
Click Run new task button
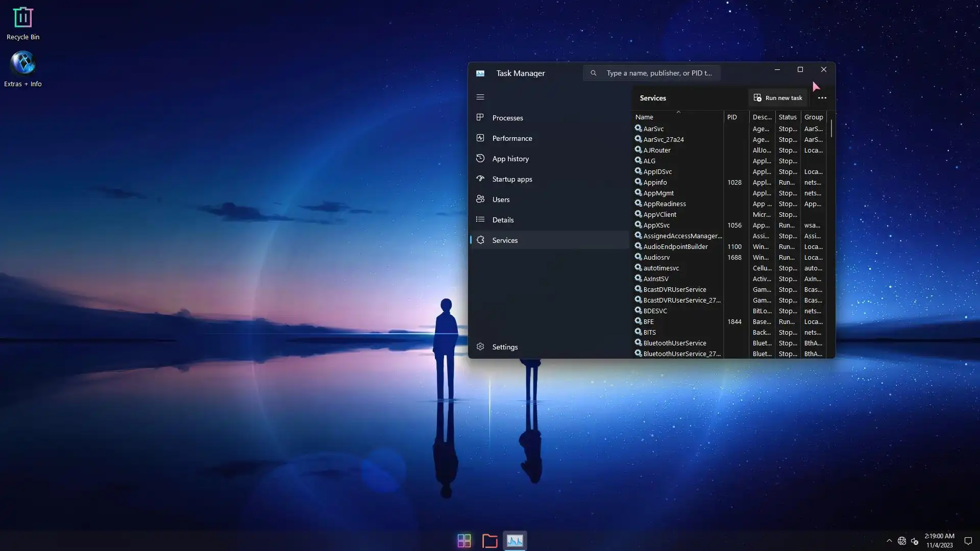(x=778, y=98)
